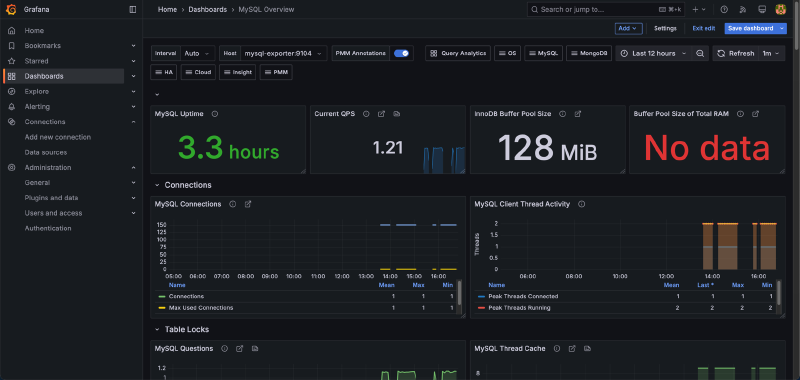Open Authentication in sidebar
Image resolution: width=800 pixels, height=380 pixels.
(48, 229)
